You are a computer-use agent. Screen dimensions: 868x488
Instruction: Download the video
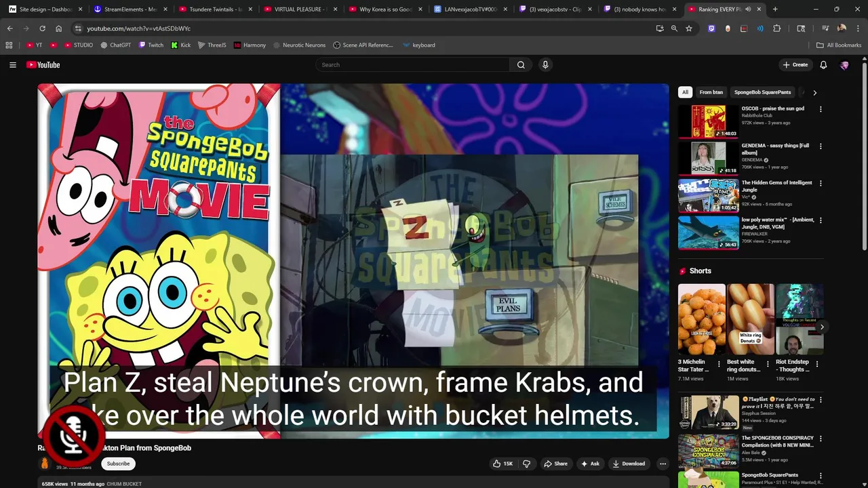(629, 464)
